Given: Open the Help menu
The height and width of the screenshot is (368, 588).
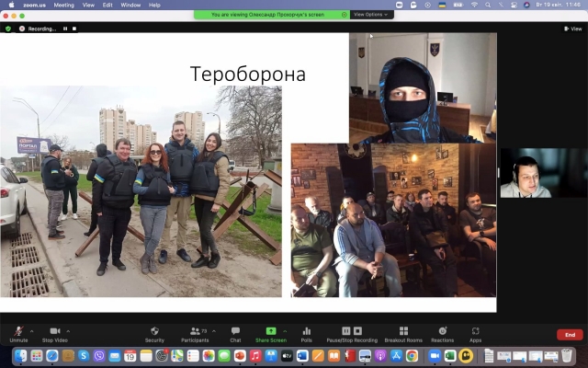Looking at the screenshot, I should click(154, 5).
